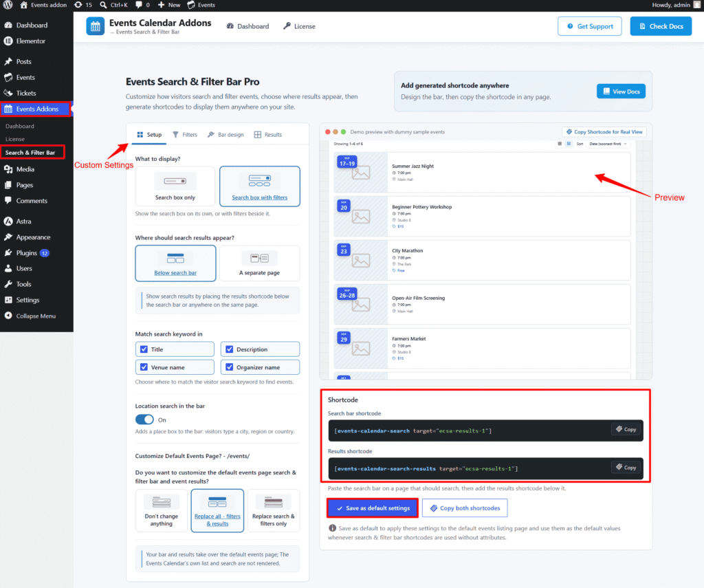
Task: Open WordPress Settings menu
Action: click(x=27, y=300)
